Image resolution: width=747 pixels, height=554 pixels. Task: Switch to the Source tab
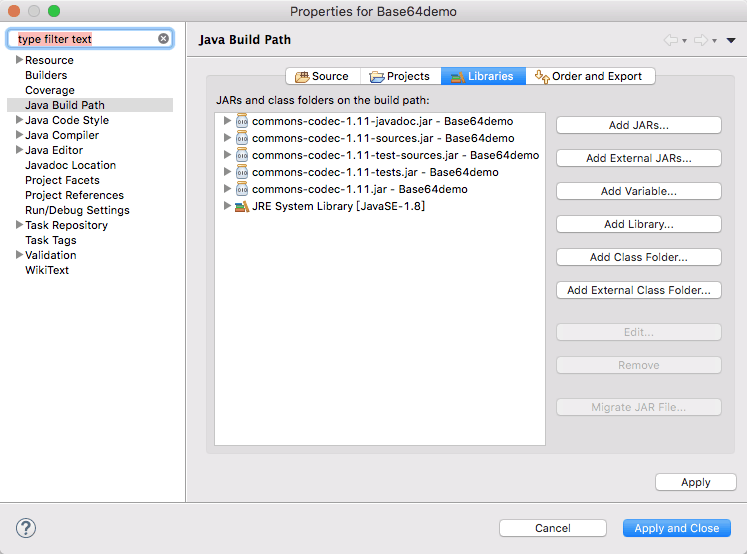(323, 76)
